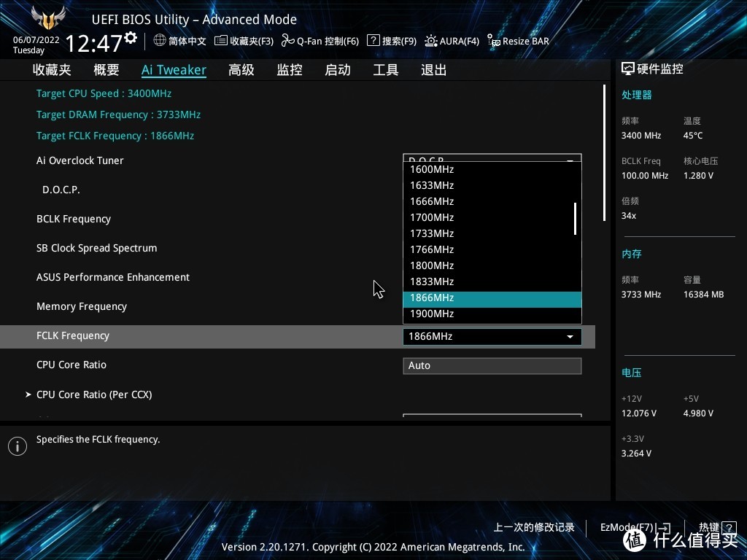Click the 内存 section heading

[631, 254]
